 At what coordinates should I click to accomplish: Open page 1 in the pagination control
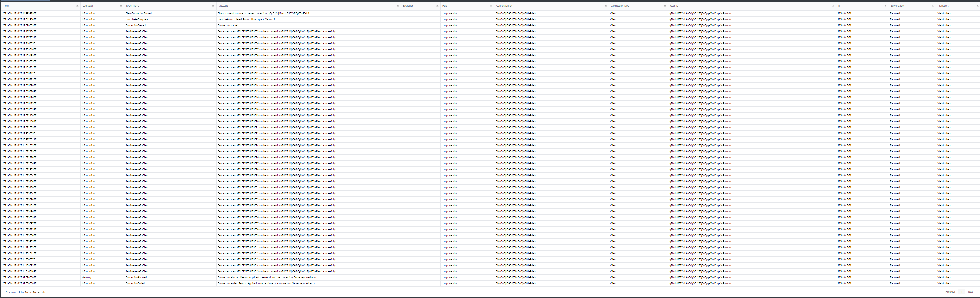point(962,291)
